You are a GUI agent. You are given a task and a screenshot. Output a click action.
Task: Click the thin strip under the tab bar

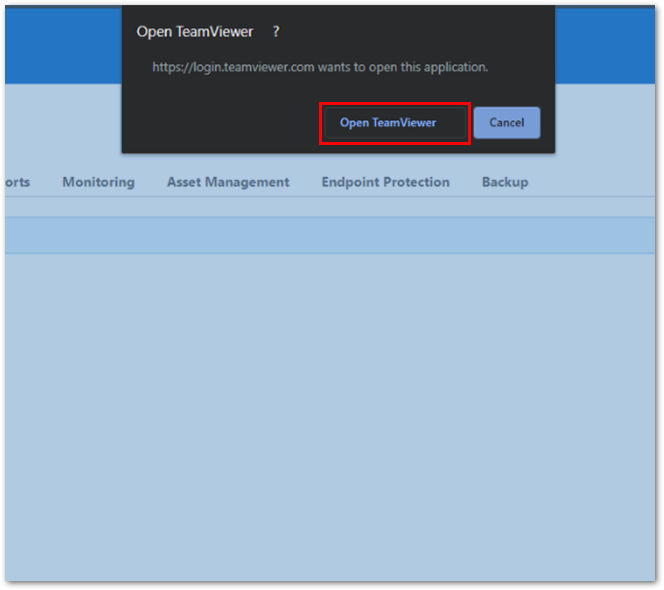[x=330, y=207]
